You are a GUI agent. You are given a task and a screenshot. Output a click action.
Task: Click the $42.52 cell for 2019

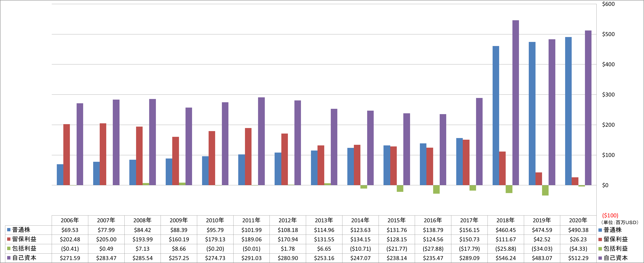(542, 239)
